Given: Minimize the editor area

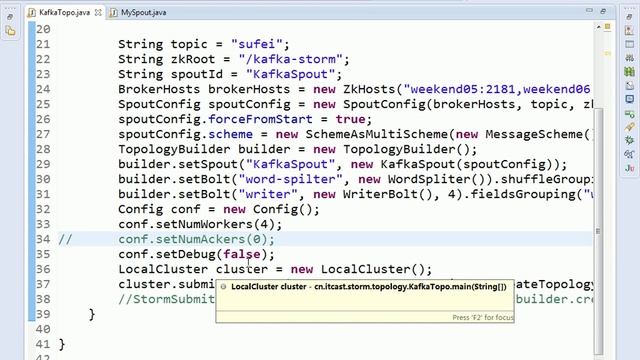Looking at the screenshot, I should 589,11.
